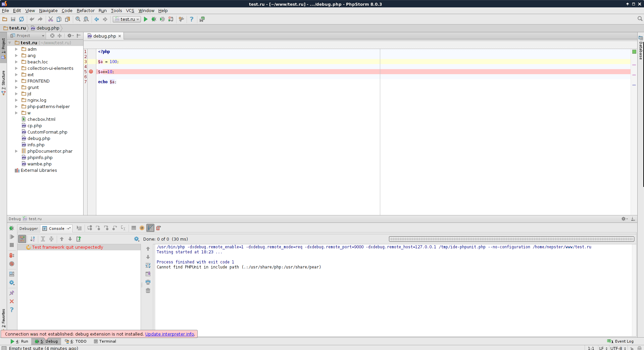The width and height of the screenshot is (644, 350).
Task: Toggle Use Soft Wraps in console
Action: click(x=148, y=265)
